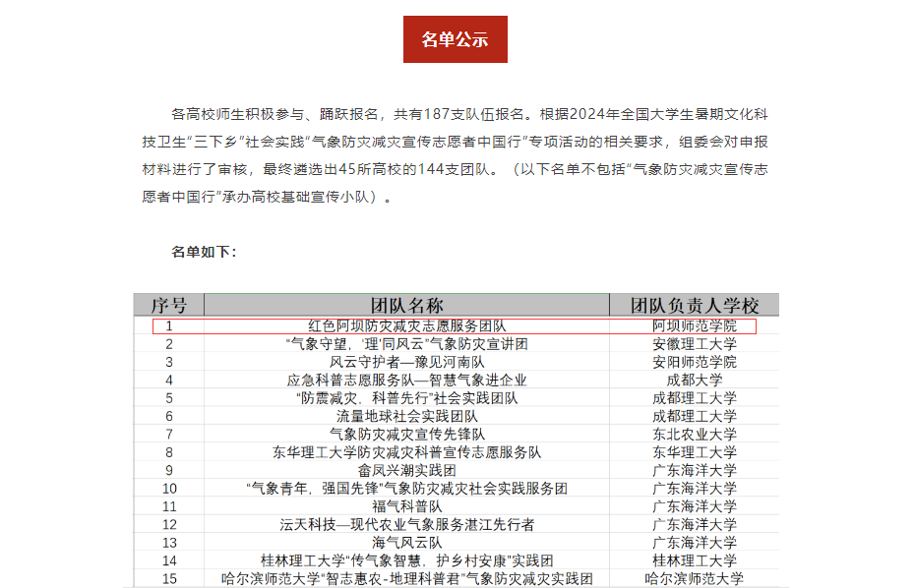Select the 应急科普志愿服务队—智慧气象进企业 team entry
Screen dimensions: 914x588
406,380
